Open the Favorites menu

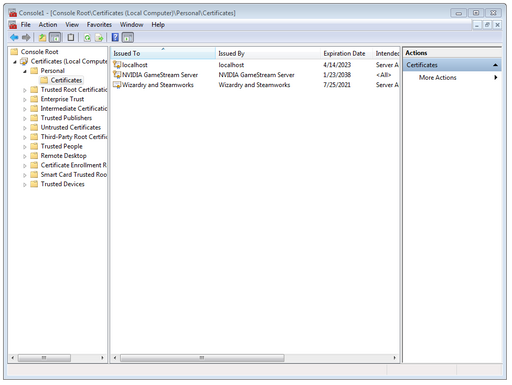(x=99, y=25)
